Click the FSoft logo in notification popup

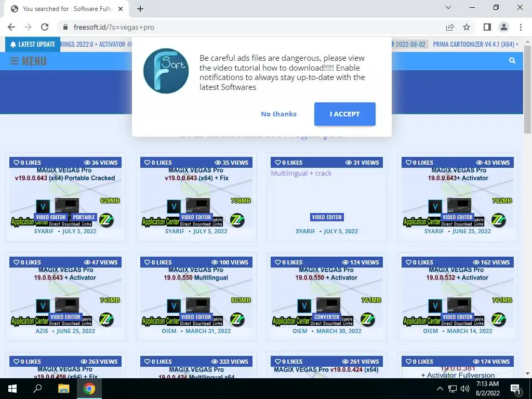tap(166, 71)
